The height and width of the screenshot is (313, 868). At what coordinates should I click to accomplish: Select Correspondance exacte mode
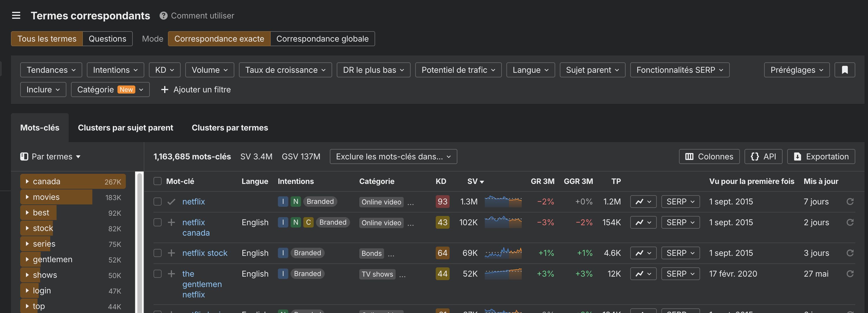(x=219, y=39)
